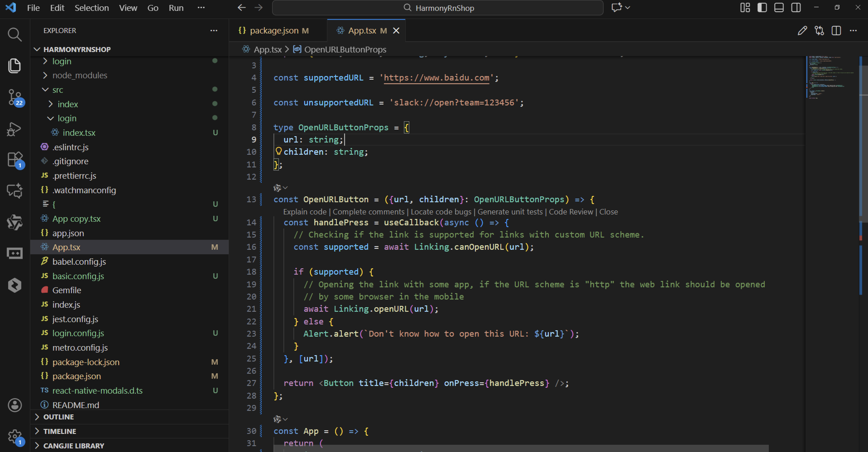Click the split editor right icon
Viewport: 868px width, 452px height.
tap(836, 31)
